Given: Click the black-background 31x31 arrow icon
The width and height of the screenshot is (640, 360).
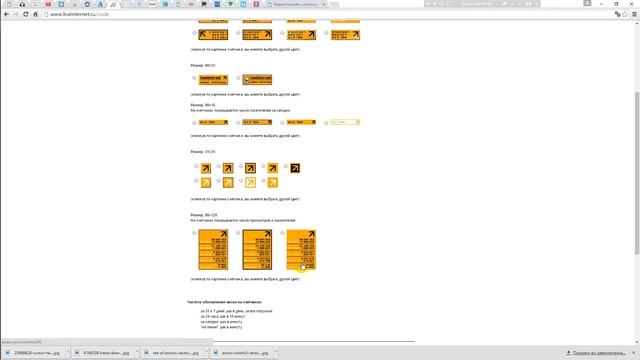Looking at the screenshot, I should pos(295,168).
